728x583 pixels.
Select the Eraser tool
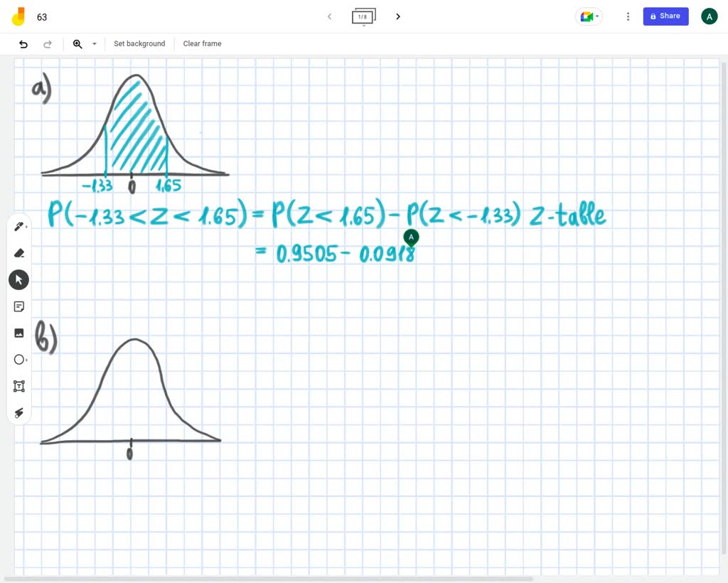pos(19,253)
